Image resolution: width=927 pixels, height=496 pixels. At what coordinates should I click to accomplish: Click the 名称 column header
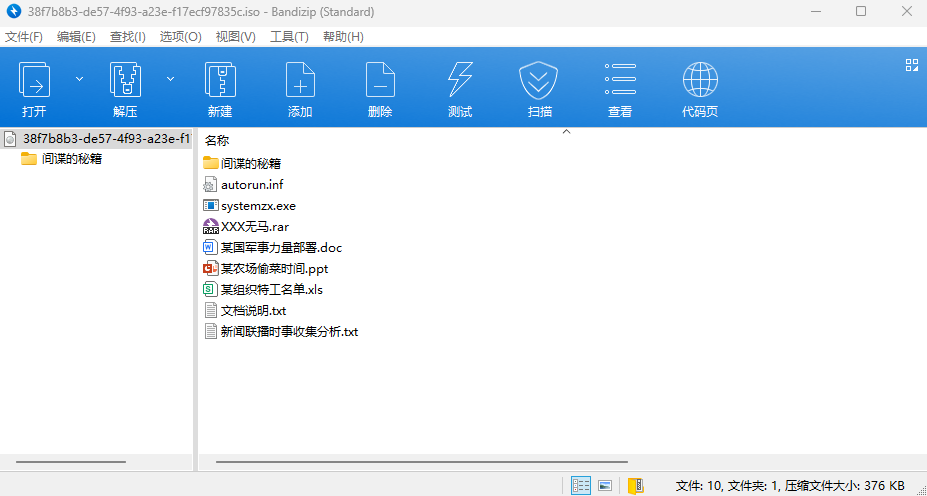[217, 141]
